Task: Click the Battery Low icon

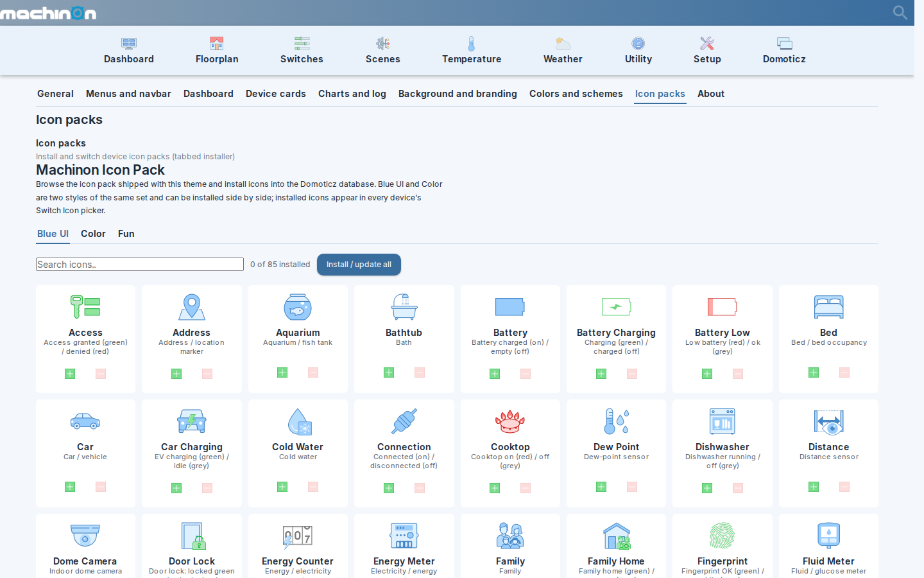Action: tap(723, 307)
